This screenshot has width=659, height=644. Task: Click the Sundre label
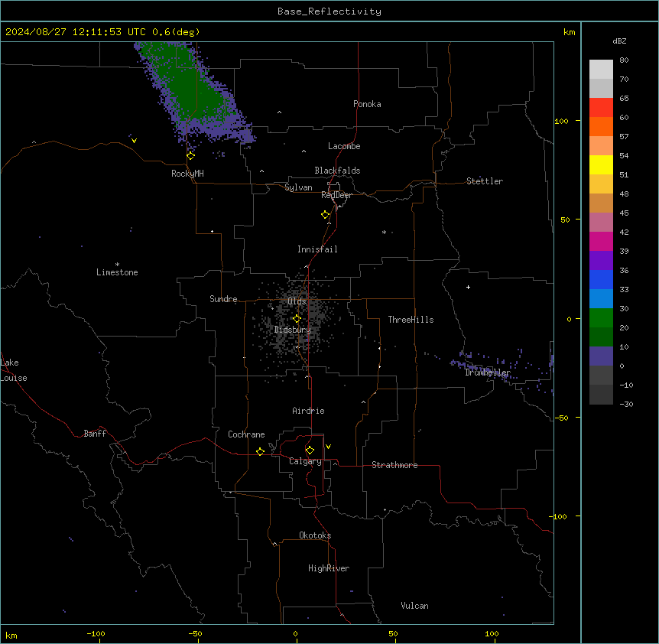[223, 299]
